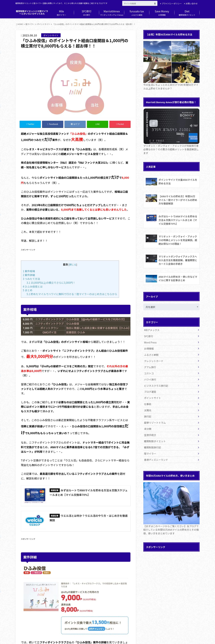
Task: Jump to 4 ひふみ投信とは section
Action: pos(32,287)
